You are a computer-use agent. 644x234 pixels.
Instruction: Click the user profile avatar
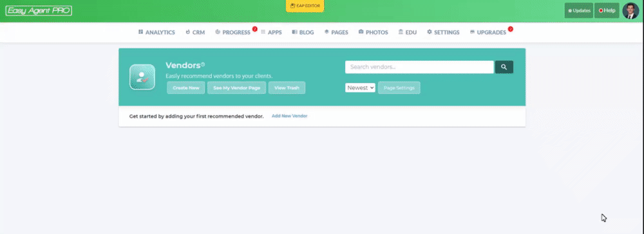pos(630,11)
